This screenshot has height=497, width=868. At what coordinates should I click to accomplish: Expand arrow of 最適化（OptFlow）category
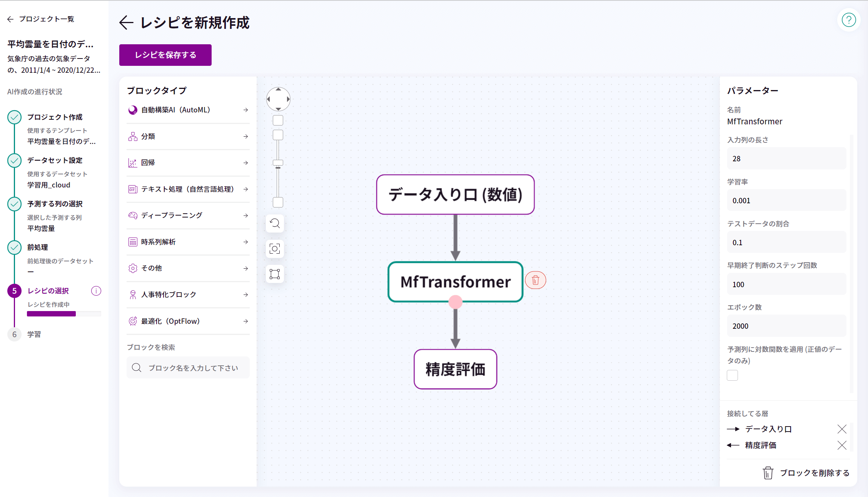[x=245, y=321]
